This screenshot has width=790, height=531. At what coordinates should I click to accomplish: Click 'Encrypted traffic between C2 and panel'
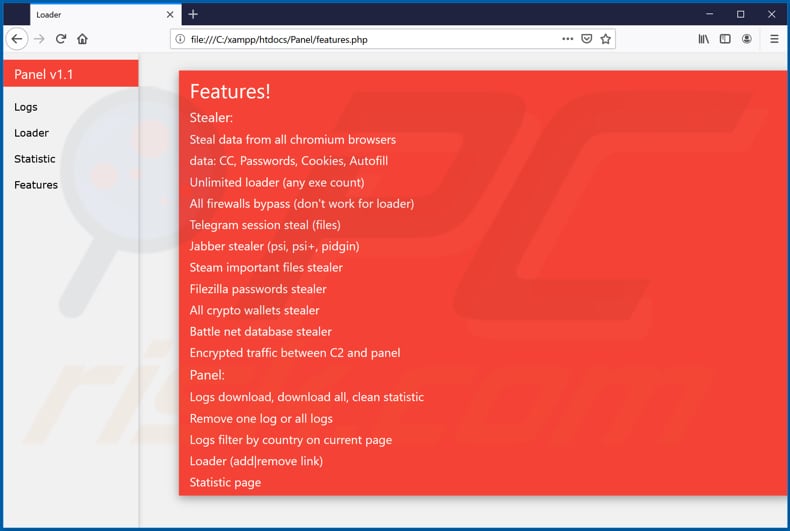pos(295,353)
